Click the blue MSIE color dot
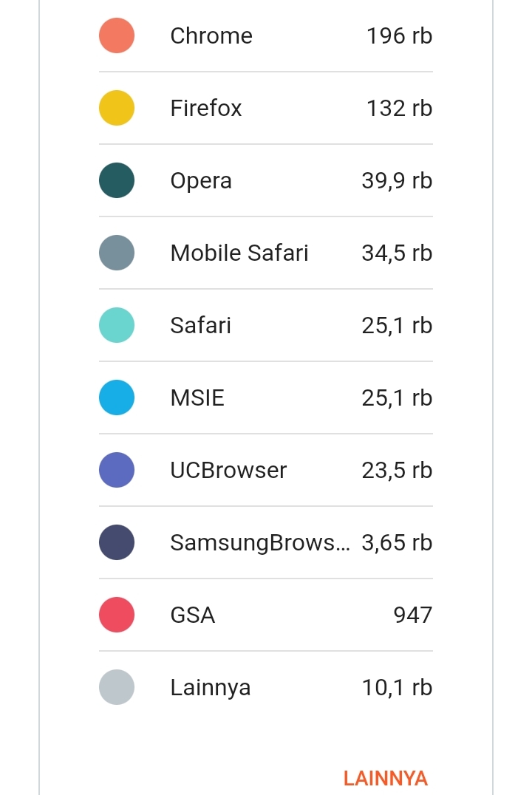This screenshot has width=532, height=795. click(x=117, y=398)
